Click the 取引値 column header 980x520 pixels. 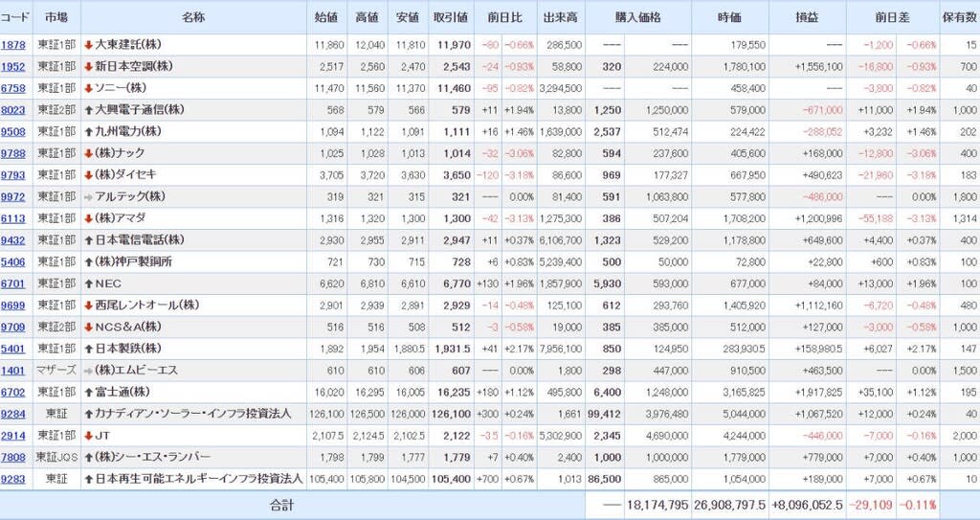tap(451, 17)
